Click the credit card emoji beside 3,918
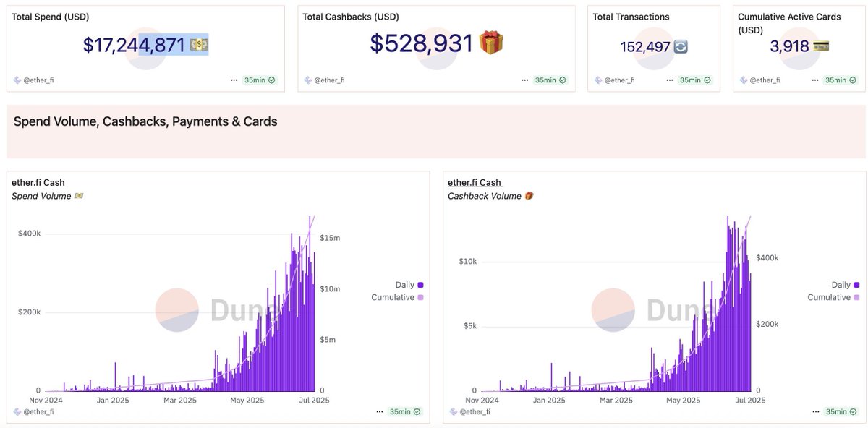The height and width of the screenshot is (428, 868). 821,47
